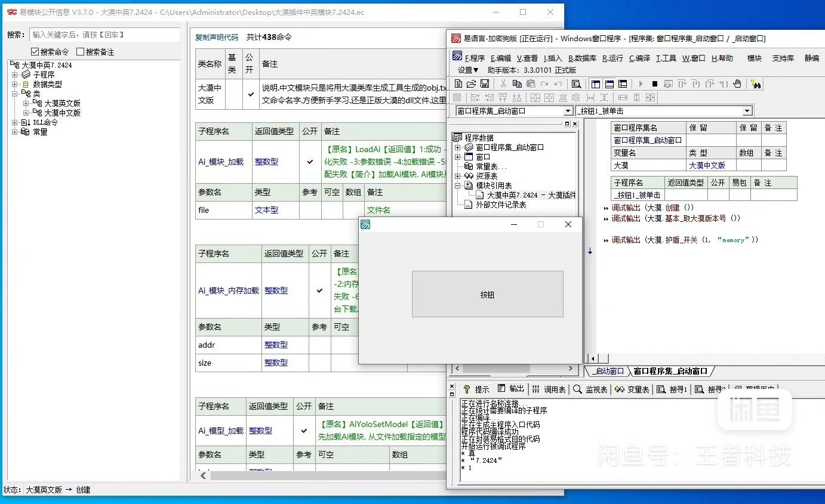Open the E.编辑 menu
This screenshot has width=825, height=504.
[x=501, y=58]
